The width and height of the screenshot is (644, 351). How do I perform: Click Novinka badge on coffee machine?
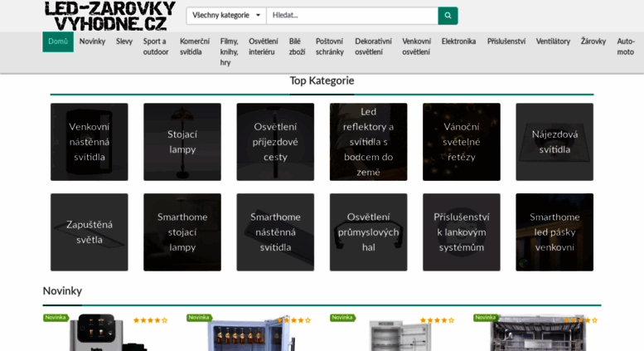56,318
